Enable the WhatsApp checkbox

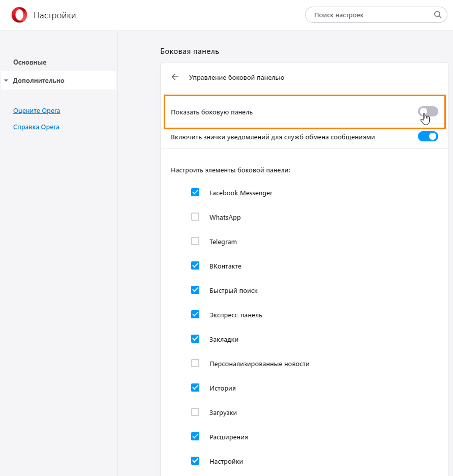pos(195,217)
